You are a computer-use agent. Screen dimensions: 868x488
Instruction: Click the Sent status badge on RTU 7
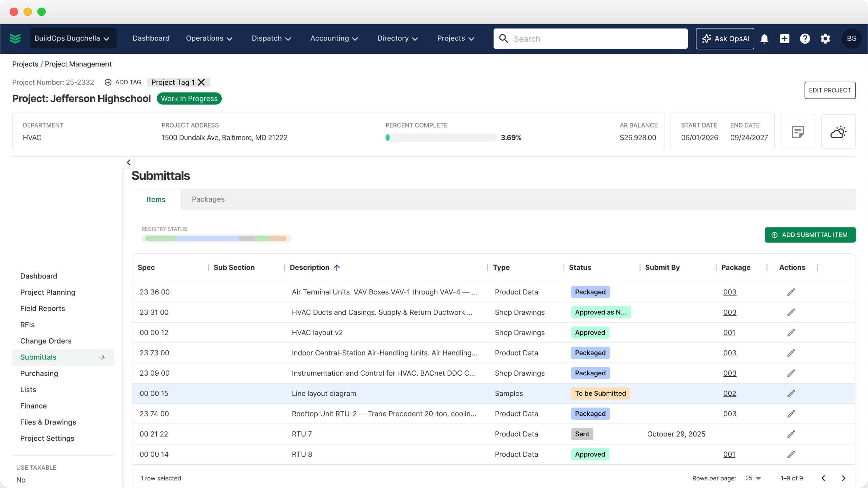coord(582,434)
